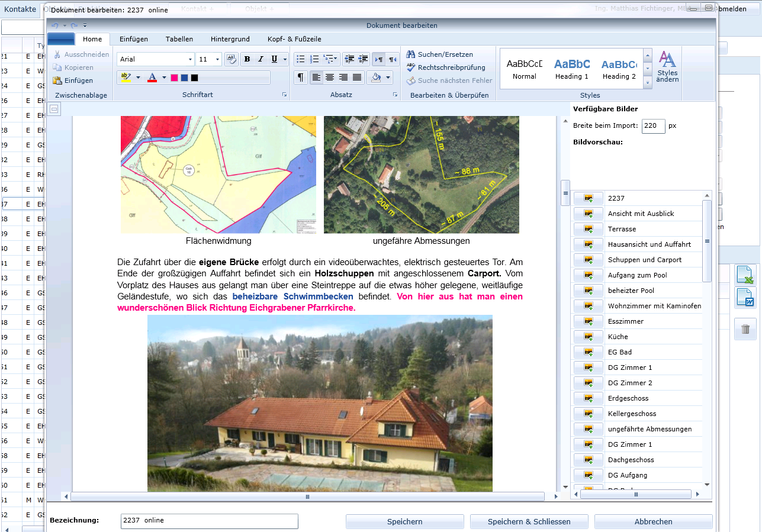Open the font size 11 dropdown
This screenshot has height=532, width=762.
pos(218,59)
